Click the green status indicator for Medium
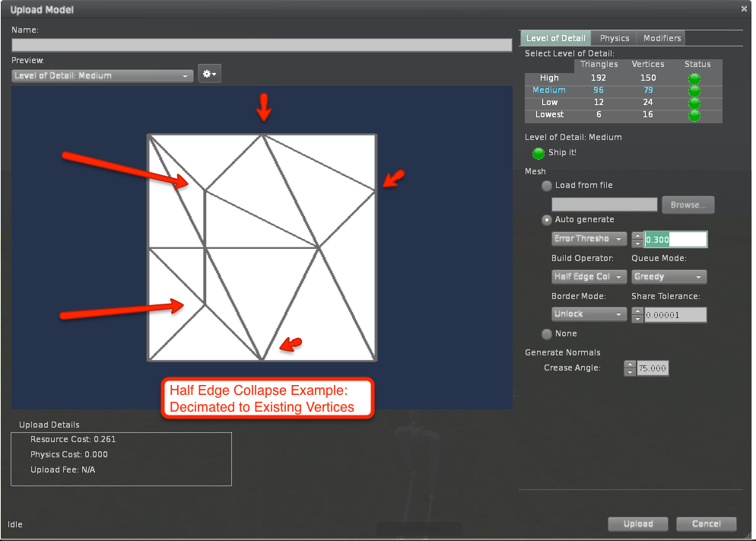This screenshot has height=541, width=756. (694, 91)
